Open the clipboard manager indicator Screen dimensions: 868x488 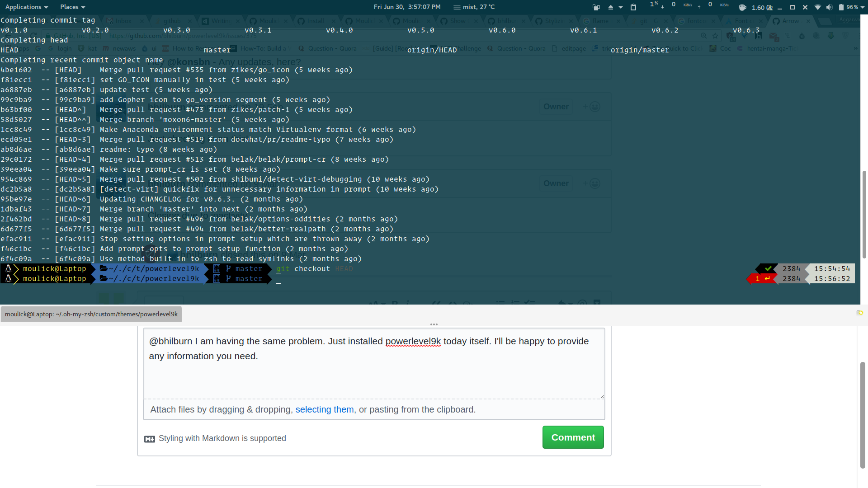(x=633, y=7)
